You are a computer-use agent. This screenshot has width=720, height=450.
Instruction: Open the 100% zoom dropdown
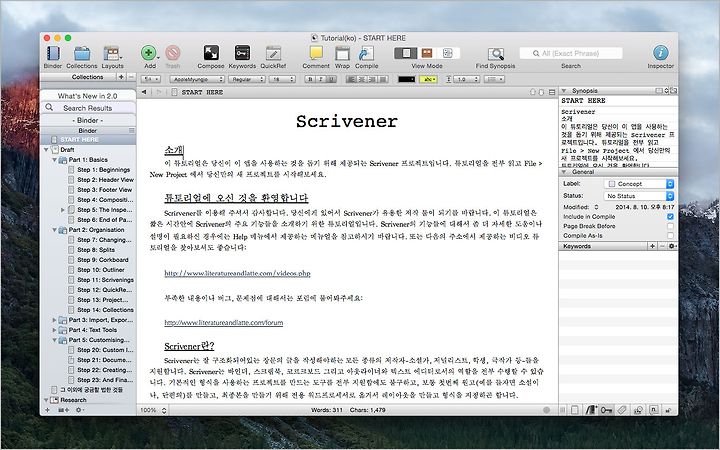point(153,410)
